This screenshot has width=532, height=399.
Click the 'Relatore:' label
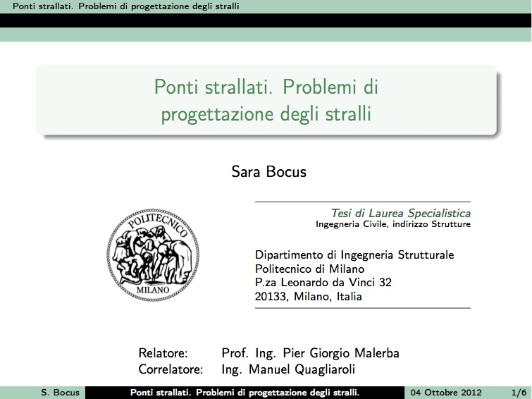[x=163, y=352]
